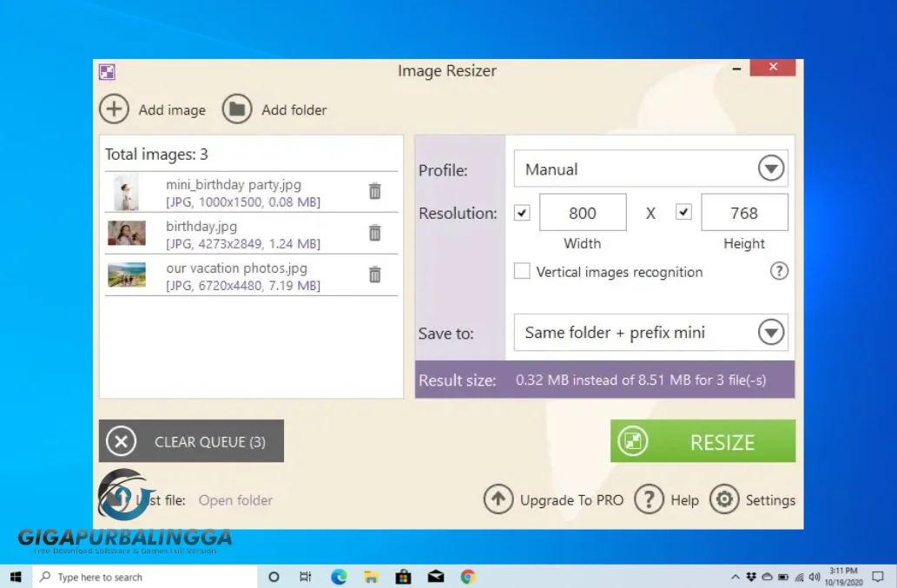Click the Upgrade To PRO arrow icon
This screenshot has height=588, width=897.
(498, 499)
